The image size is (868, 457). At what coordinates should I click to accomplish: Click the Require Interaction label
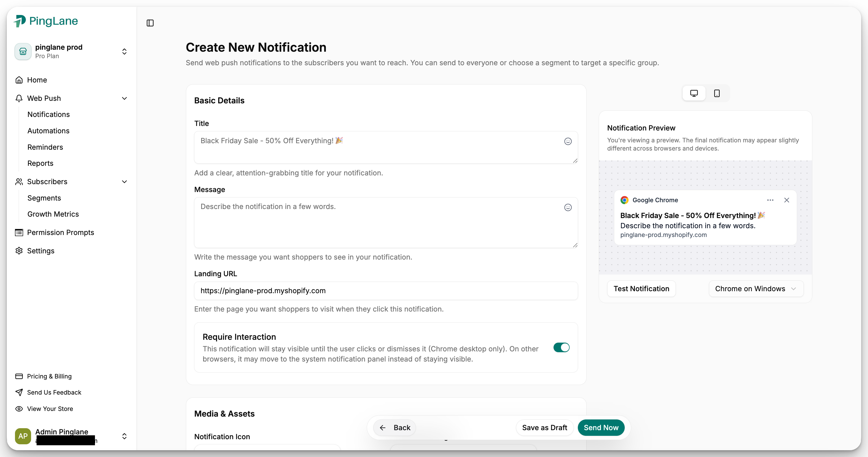tap(239, 337)
